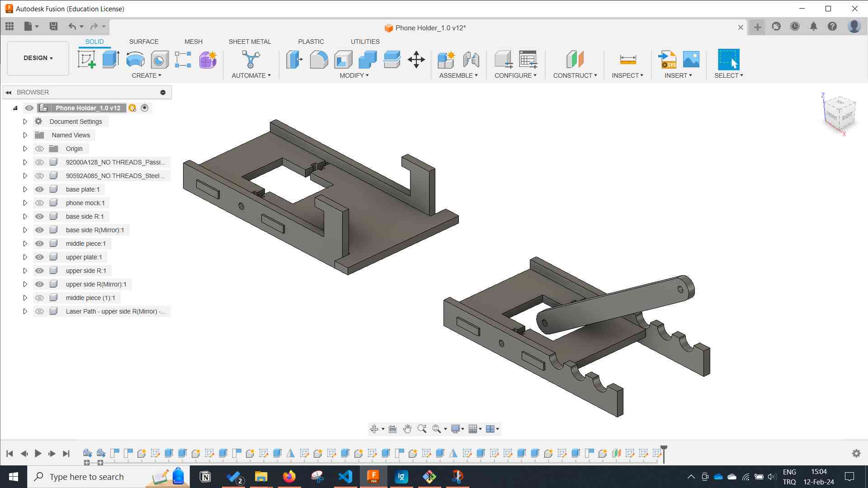Image resolution: width=868 pixels, height=488 pixels.
Task: Switch to the UTILITIES tab
Action: point(365,42)
